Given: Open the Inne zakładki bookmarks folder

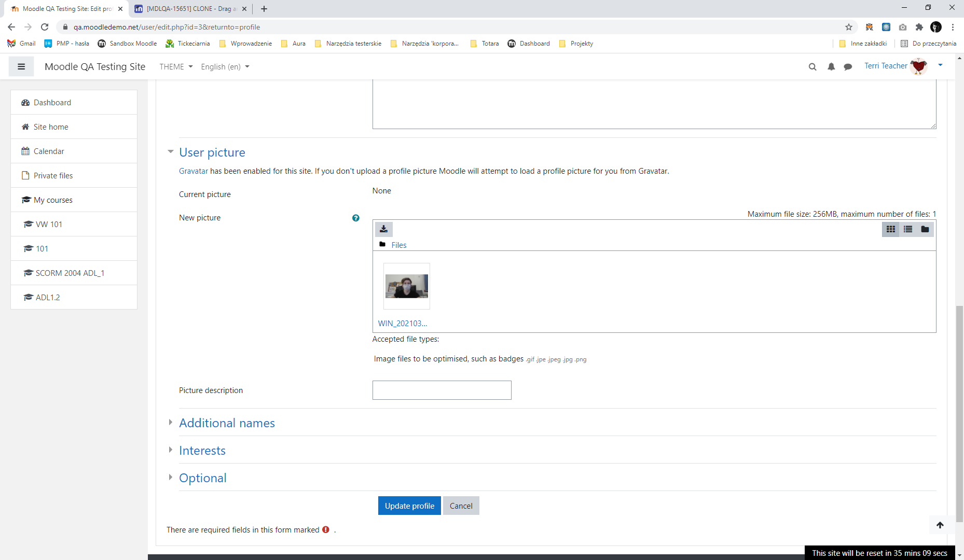Looking at the screenshot, I should [x=863, y=44].
